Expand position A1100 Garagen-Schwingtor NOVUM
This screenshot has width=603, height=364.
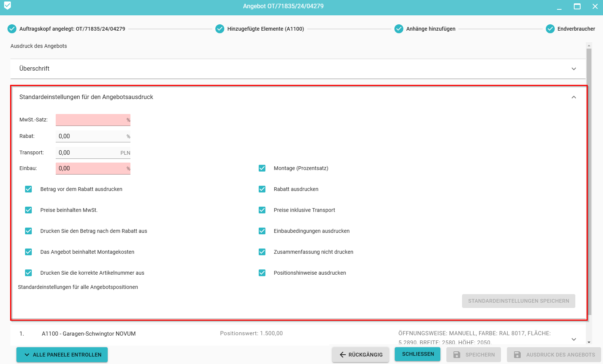click(x=573, y=339)
